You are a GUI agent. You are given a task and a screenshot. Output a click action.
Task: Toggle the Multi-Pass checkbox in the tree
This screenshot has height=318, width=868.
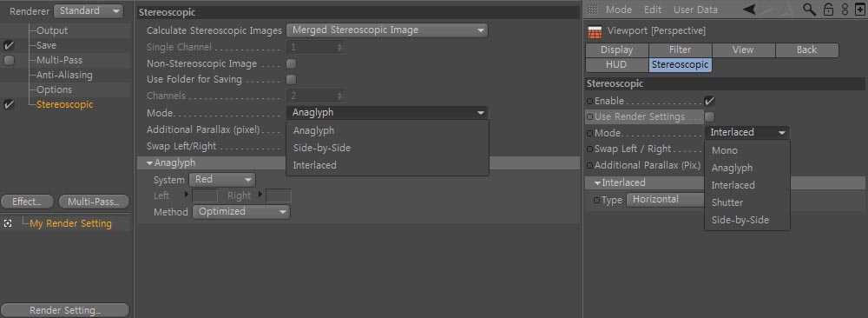pyautogui.click(x=9, y=61)
